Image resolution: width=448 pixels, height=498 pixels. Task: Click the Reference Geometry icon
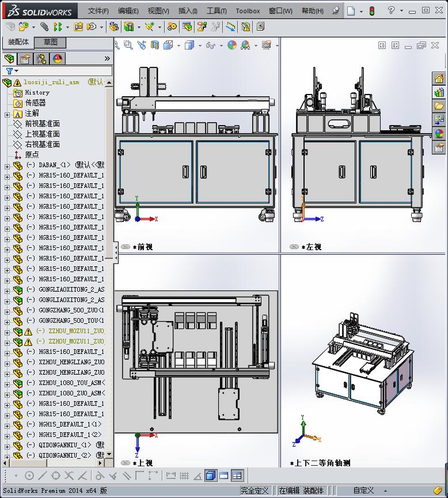pyautogui.click(x=150, y=27)
